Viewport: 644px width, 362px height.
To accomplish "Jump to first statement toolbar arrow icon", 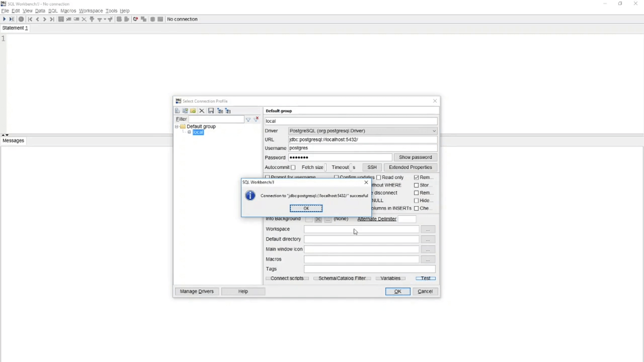I will click(30, 19).
